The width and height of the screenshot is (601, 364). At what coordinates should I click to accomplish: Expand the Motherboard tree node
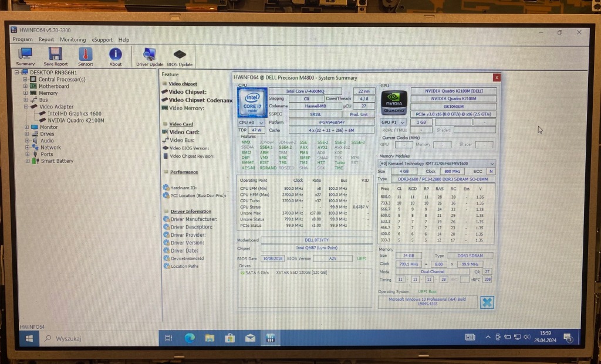click(25, 86)
